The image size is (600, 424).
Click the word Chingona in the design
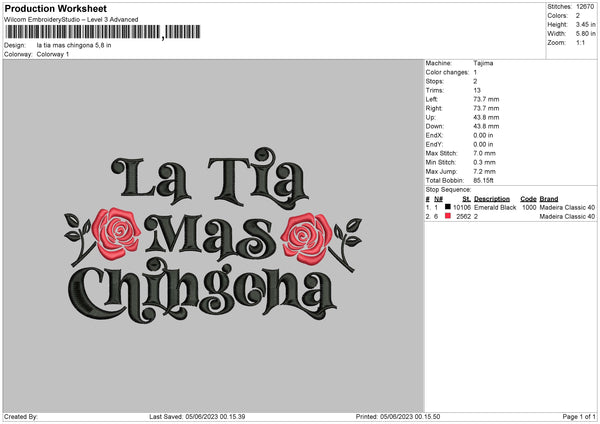203,290
